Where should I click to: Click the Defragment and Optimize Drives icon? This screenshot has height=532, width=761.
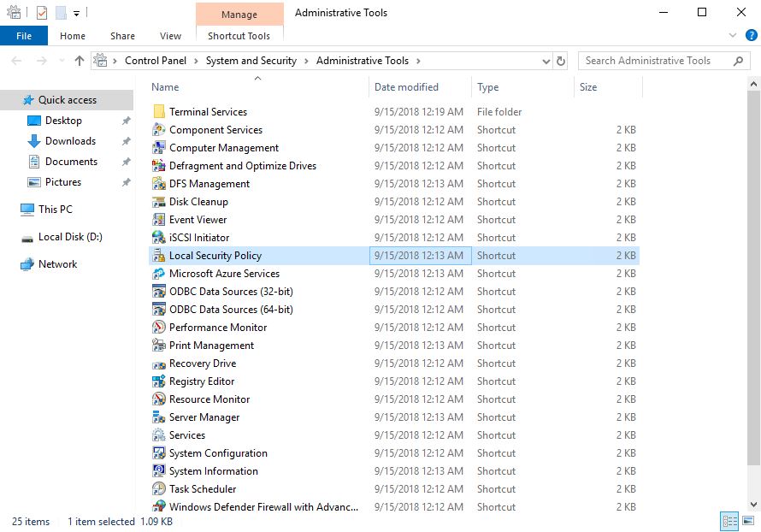(159, 166)
